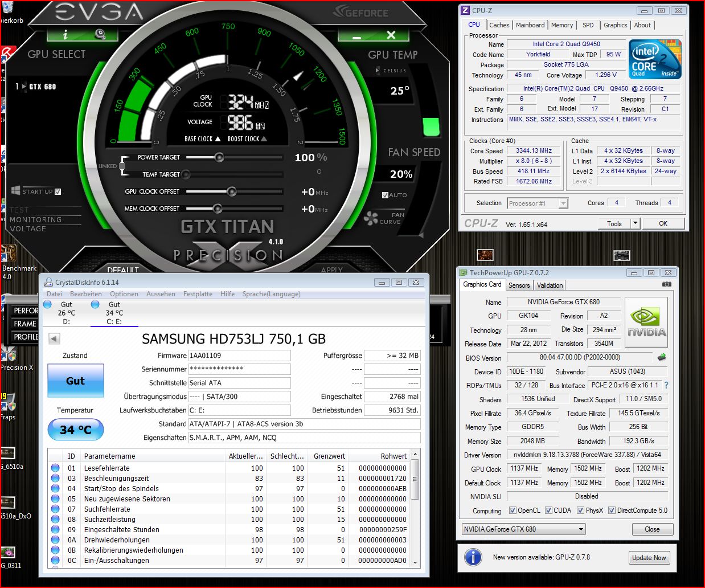The width and height of the screenshot is (705, 588).
Task: Toggle the CUDA checkbox in GPU-Z
Action: point(549,511)
